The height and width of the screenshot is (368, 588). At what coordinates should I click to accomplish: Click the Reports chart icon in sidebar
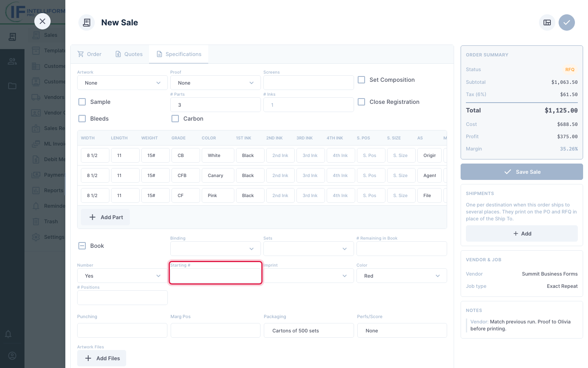tap(36, 191)
